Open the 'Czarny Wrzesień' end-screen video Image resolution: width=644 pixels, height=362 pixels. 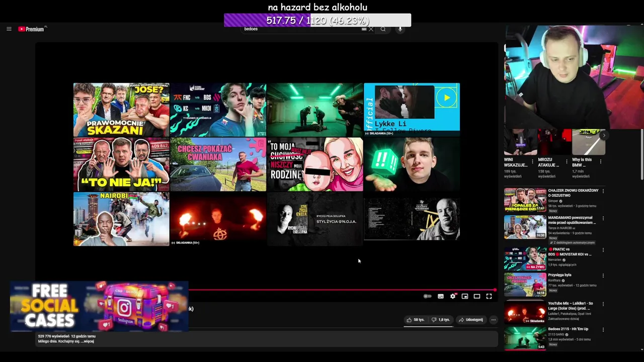click(x=412, y=219)
